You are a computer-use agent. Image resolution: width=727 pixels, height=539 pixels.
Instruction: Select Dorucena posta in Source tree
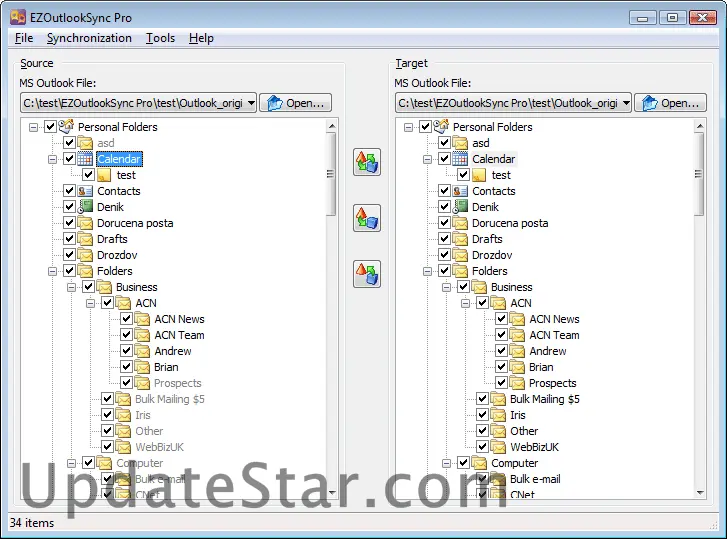pos(135,223)
